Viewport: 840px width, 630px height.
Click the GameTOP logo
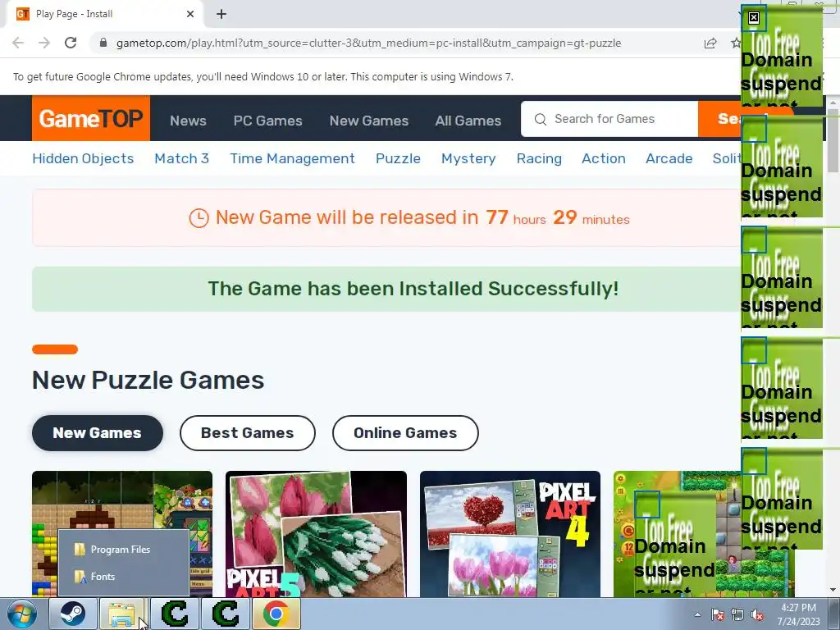pos(91,118)
